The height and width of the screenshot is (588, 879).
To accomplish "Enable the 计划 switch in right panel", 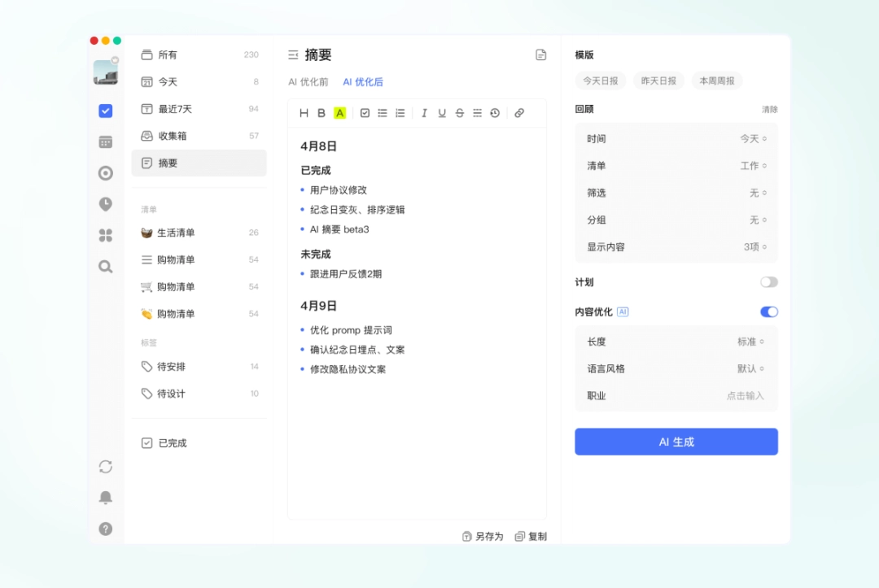I will point(768,282).
